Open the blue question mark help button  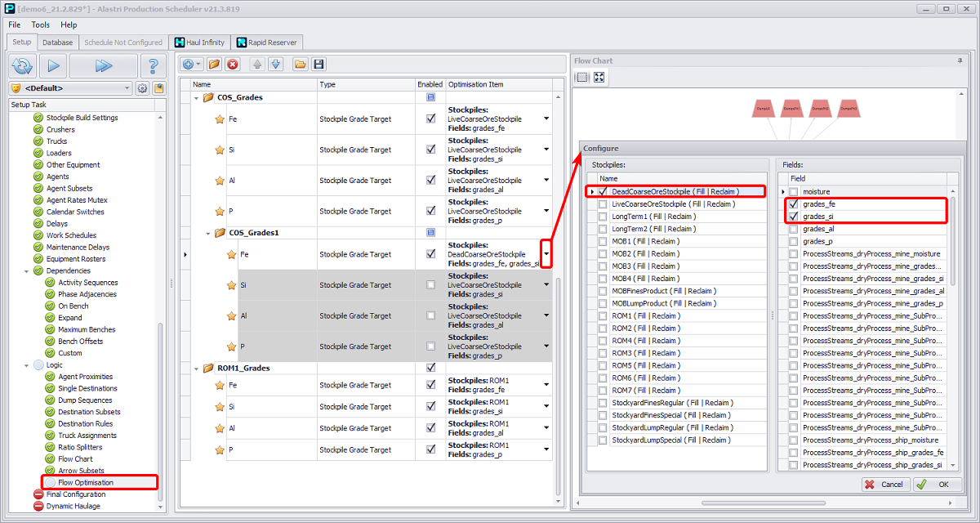pos(152,66)
